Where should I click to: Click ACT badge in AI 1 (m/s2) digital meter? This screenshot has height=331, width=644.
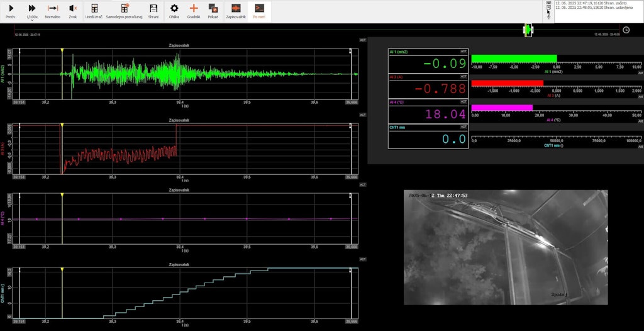464,52
